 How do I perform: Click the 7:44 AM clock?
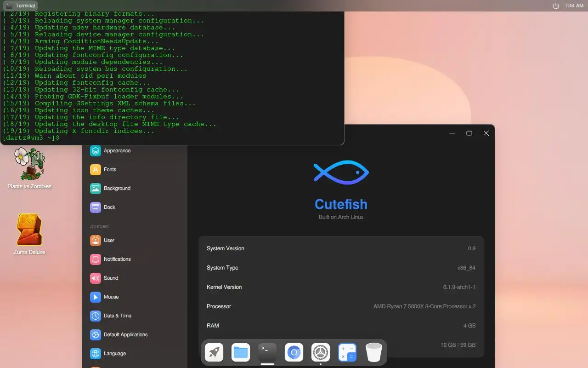(x=574, y=6)
